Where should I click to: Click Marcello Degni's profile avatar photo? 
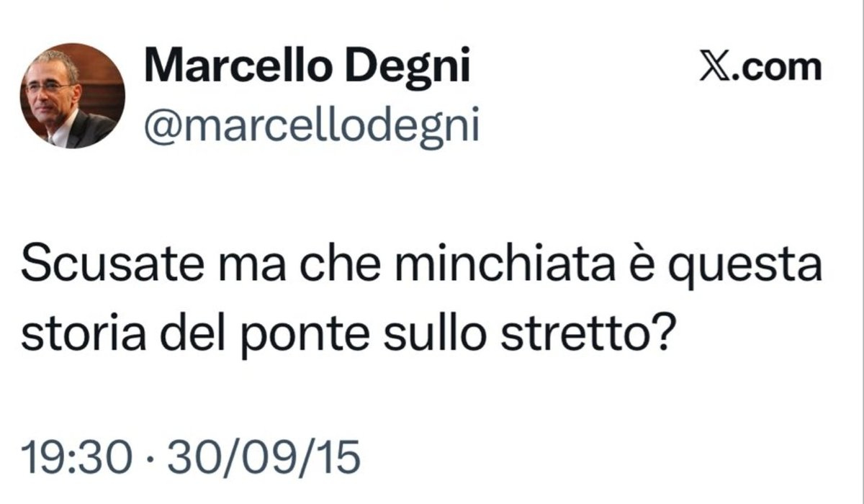point(72,96)
